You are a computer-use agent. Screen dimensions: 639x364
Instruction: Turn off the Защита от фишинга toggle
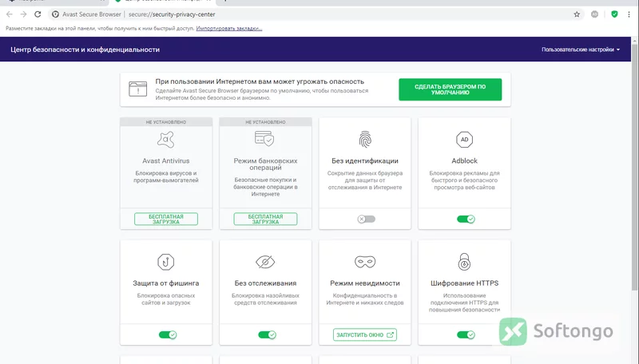[168, 334]
